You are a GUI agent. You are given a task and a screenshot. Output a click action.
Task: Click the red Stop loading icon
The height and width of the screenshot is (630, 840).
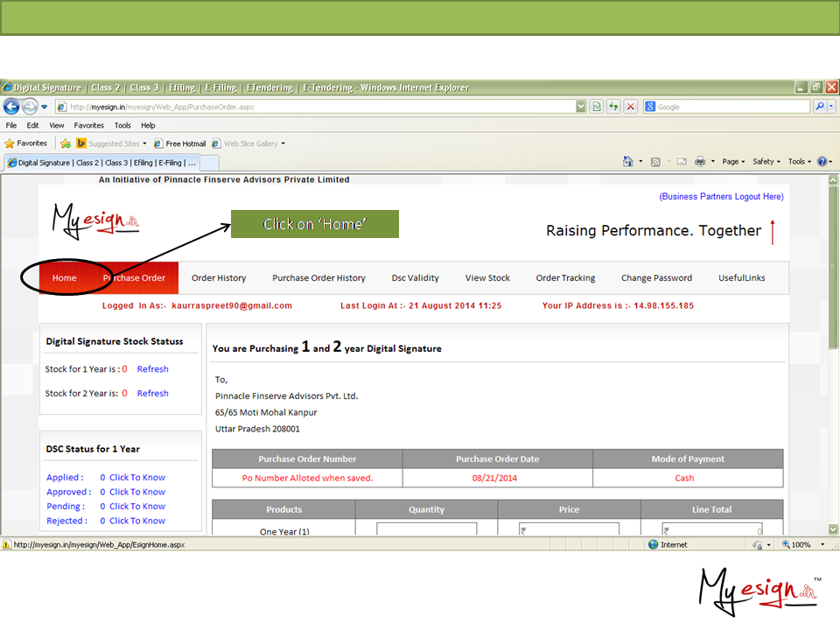click(631, 107)
